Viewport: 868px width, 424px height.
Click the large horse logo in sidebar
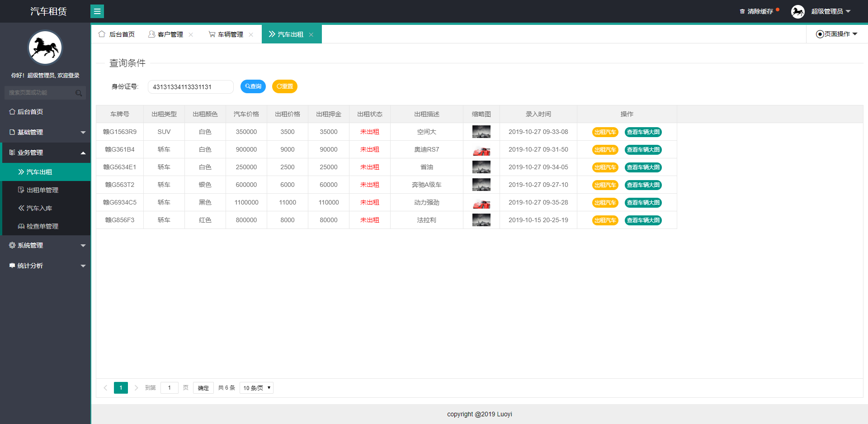coord(45,48)
